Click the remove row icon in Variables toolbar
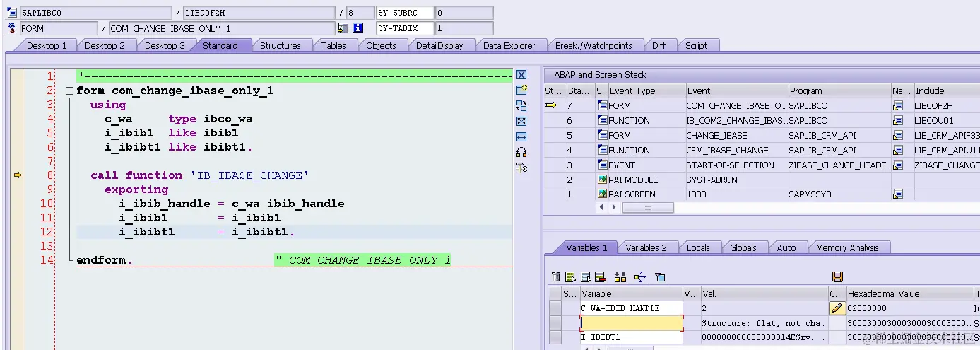Image resolution: width=980 pixels, height=350 pixels. click(x=601, y=276)
